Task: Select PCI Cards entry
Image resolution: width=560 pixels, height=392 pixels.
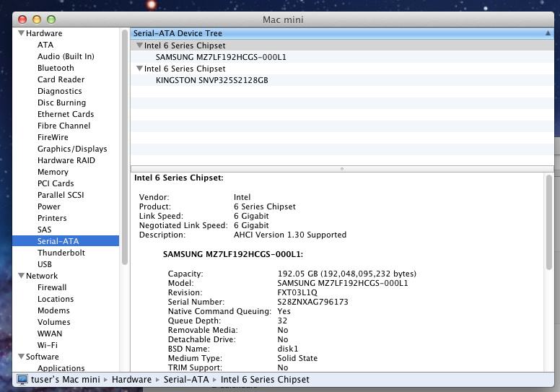Action: [x=56, y=183]
